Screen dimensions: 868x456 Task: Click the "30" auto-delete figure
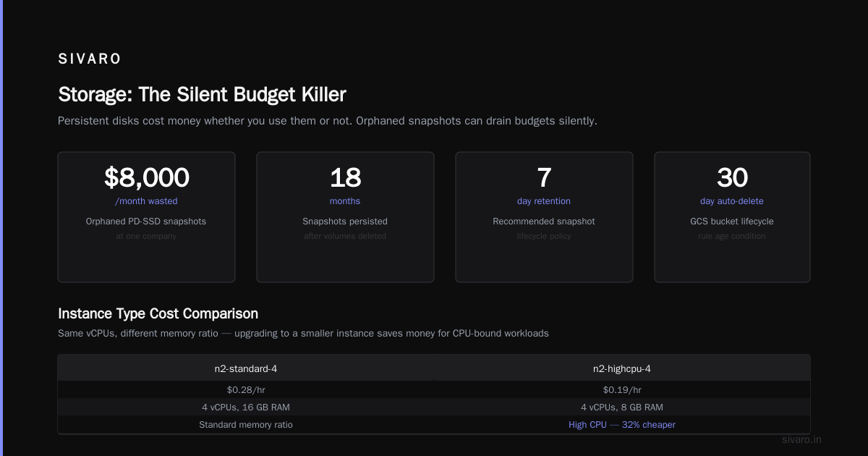pyautogui.click(x=732, y=177)
